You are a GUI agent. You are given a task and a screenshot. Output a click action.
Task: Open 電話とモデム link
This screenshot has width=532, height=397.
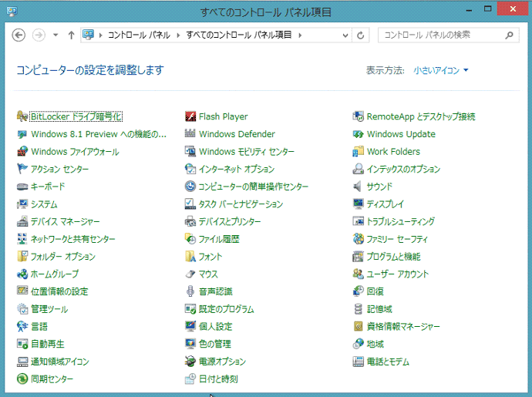pyautogui.click(x=388, y=362)
